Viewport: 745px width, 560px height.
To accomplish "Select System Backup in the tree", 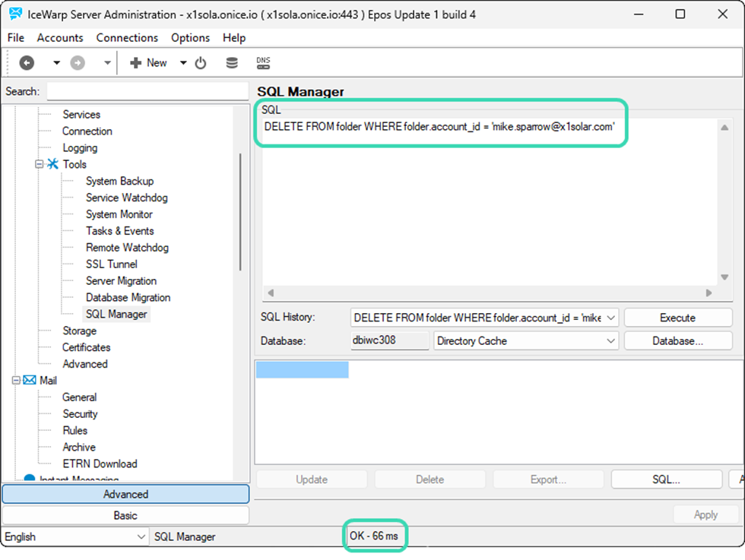I will [x=120, y=181].
